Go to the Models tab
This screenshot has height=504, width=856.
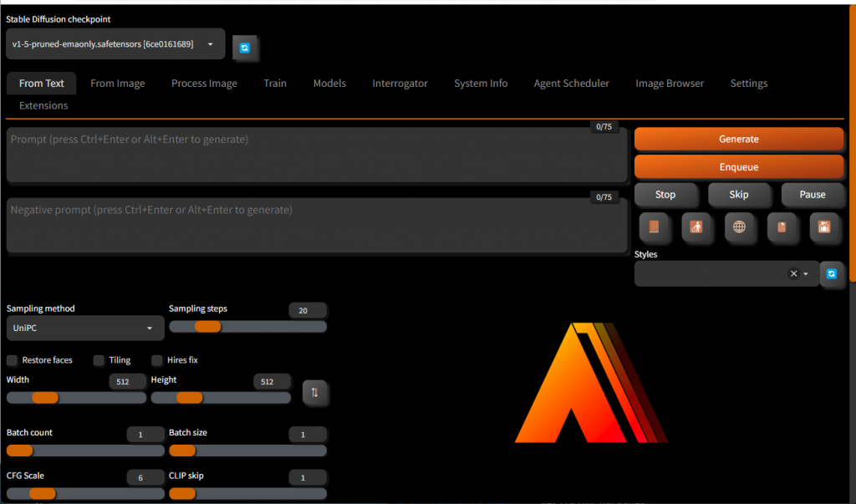[329, 83]
